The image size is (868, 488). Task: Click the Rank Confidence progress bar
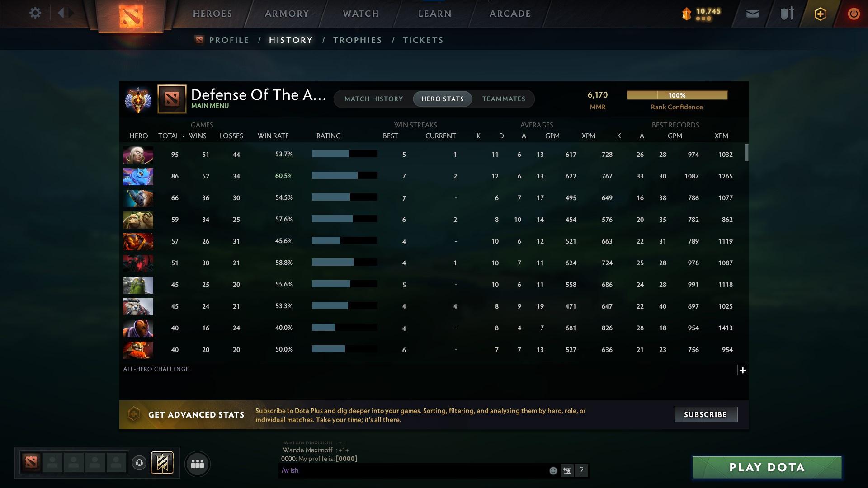point(677,95)
